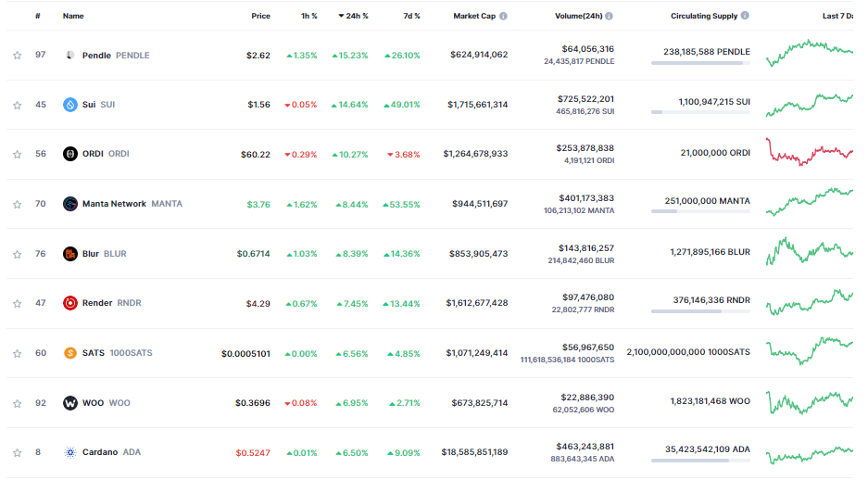Sort table by 7d % header
Viewport: 868px width, 480px height.
(x=412, y=16)
